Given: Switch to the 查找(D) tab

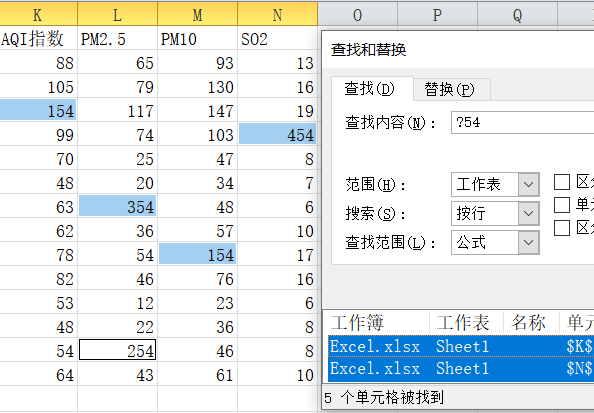Looking at the screenshot, I should 372,89.
